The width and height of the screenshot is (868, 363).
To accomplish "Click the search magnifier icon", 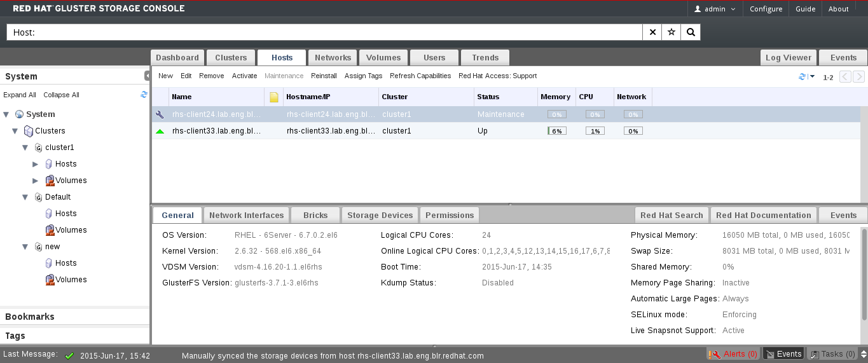I will [x=691, y=32].
